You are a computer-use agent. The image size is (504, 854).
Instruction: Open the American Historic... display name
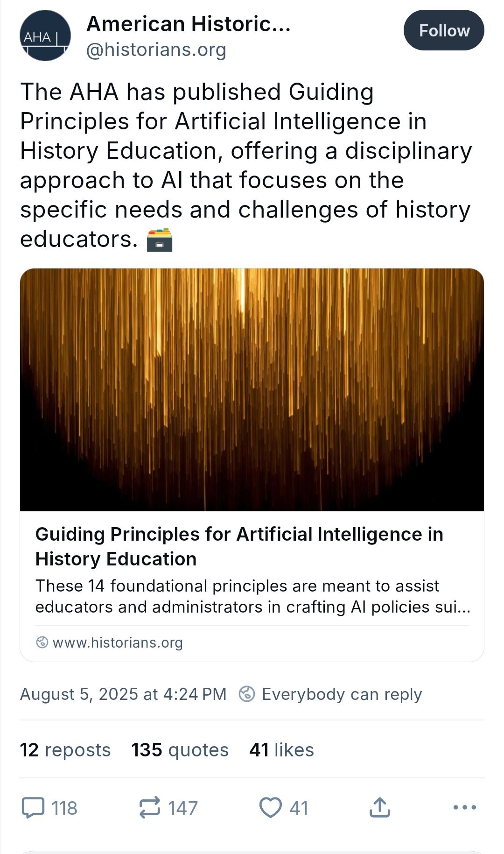click(x=189, y=24)
